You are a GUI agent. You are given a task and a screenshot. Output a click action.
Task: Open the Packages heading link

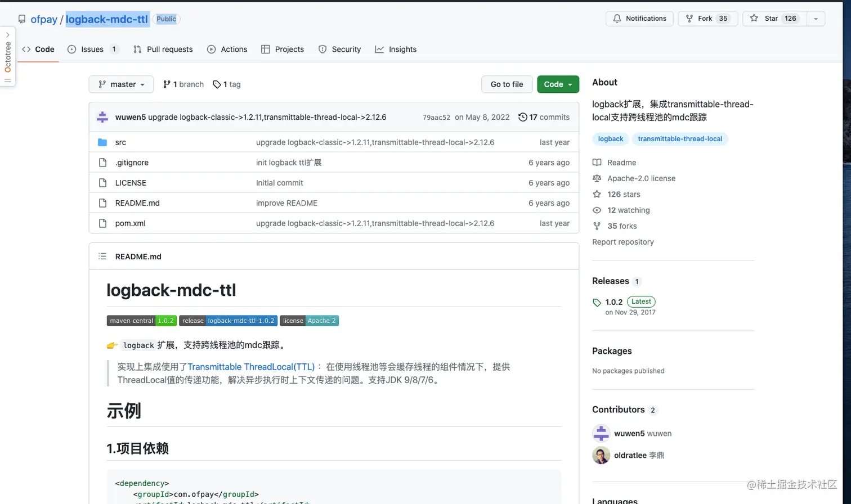[612, 351]
